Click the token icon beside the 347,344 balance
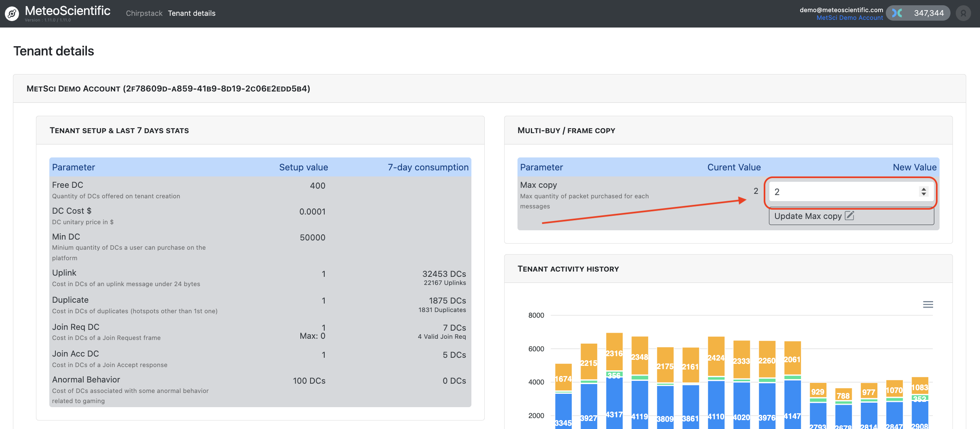The image size is (980, 429). 897,13
